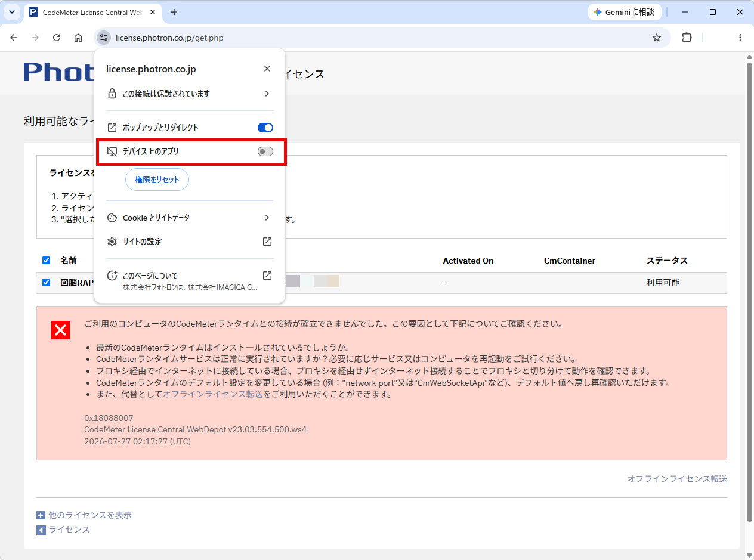Go back to previous page
This screenshot has height=560, width=754.
click(14, 38)
